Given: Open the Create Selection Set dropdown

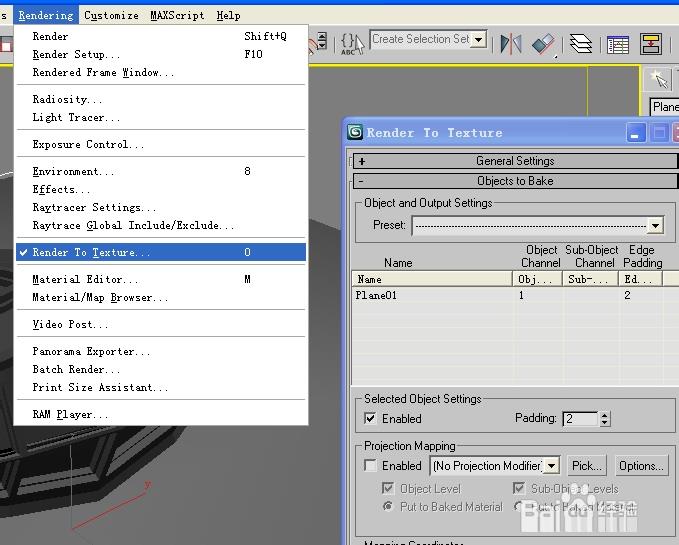Looking at the screenshot, I should pos(478,40).
